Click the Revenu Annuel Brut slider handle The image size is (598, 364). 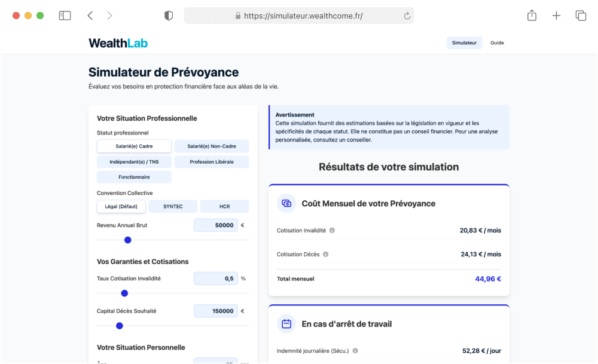pyautogui.click(x=127, y=240)
